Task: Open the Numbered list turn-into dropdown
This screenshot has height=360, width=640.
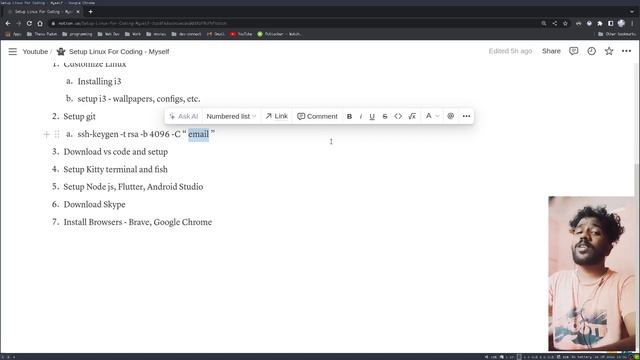Action: (231, 116)
